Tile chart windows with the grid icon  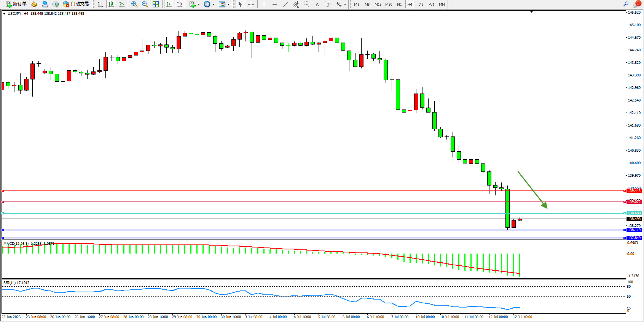156,4
